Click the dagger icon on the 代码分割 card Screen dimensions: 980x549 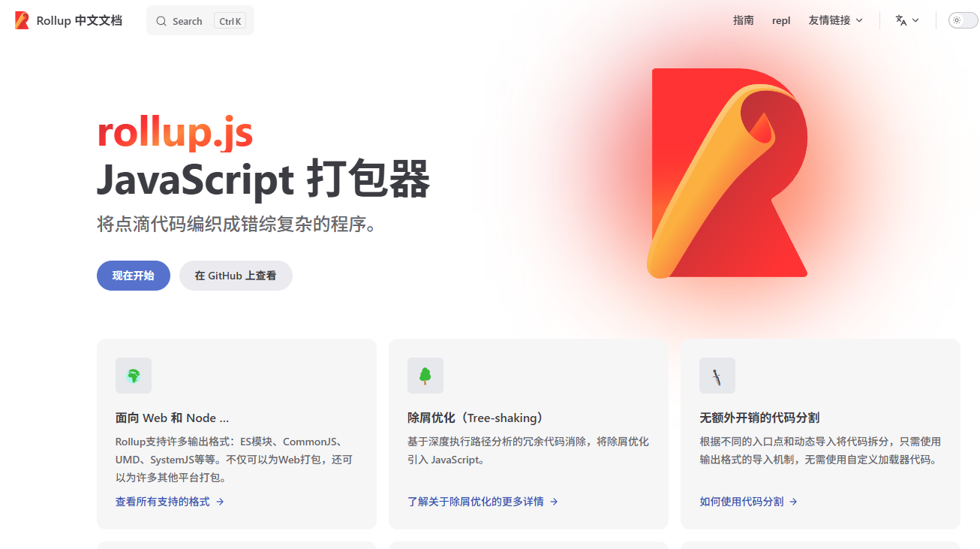tap(717, 375)
